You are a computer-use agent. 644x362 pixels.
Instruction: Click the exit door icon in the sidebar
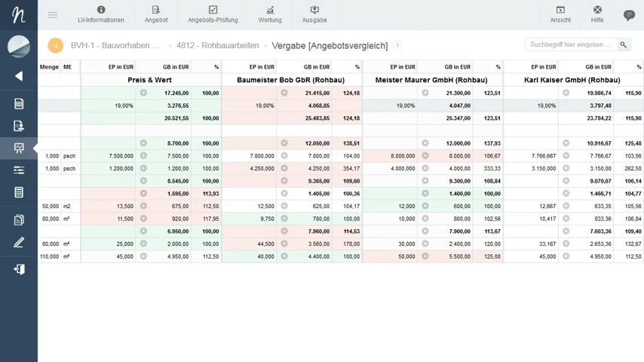[19, 269]
